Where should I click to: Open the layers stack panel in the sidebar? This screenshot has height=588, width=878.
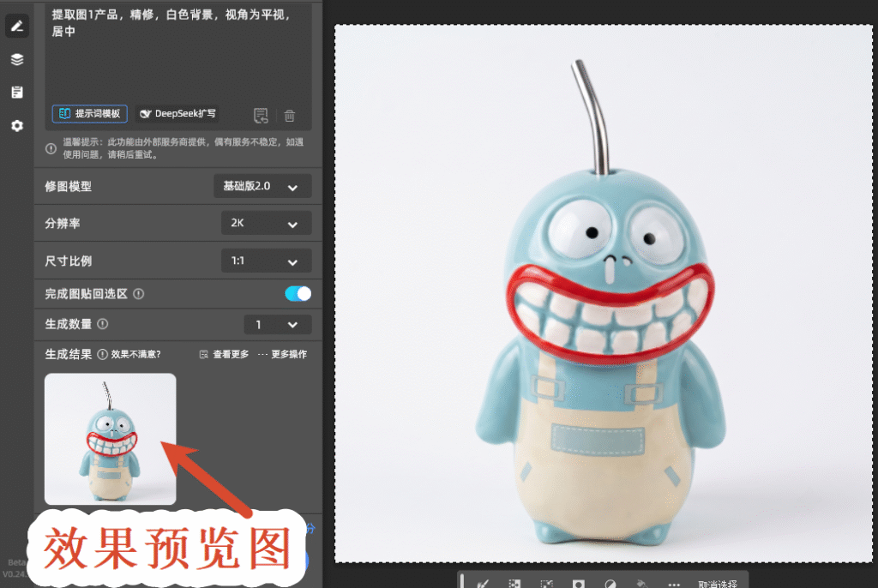[17, 59]
